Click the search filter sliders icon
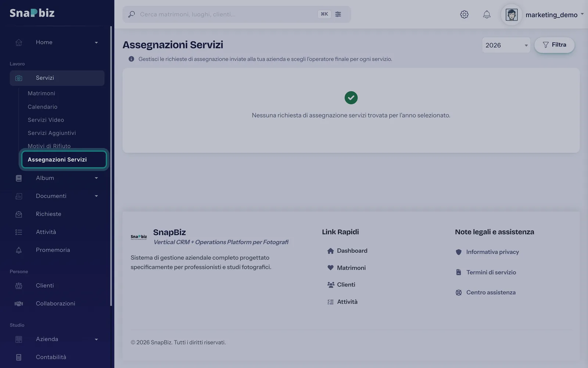 tap(338, 14)
